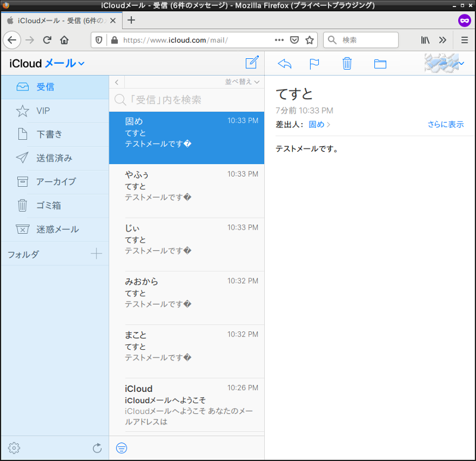Screen dimensions: 476x461
Task: Bookmark this page with star
Action: click(309, 40)
